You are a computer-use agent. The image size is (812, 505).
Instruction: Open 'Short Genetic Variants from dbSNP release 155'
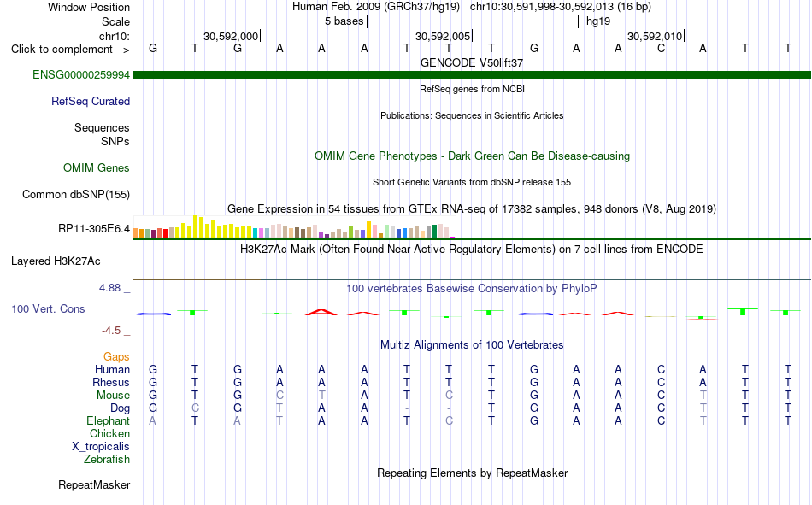[x=472, y=182]
